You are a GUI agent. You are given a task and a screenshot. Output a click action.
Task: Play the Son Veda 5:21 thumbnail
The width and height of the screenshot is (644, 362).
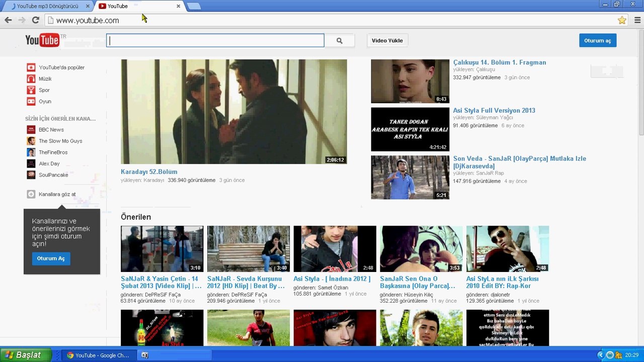tap(410, 177)
